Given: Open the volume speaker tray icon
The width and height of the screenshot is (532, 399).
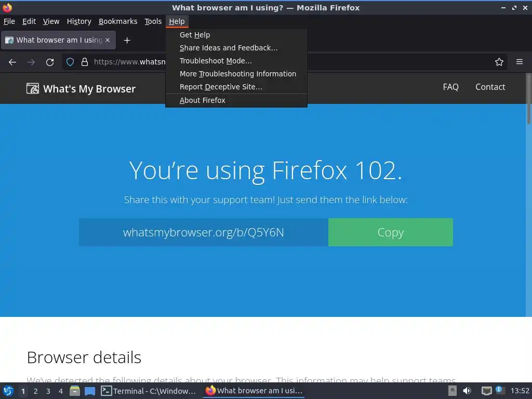Looking at the screenshot, I should click(467, 391).
